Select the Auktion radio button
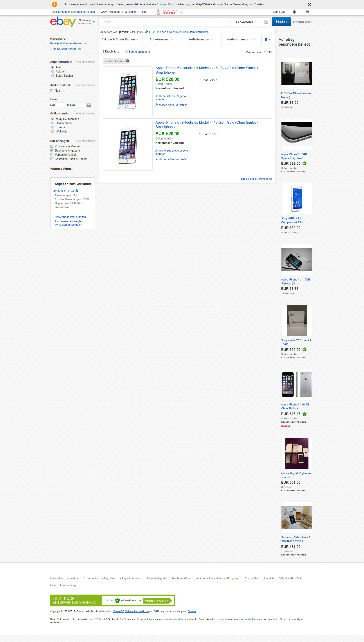 [53, 72]
